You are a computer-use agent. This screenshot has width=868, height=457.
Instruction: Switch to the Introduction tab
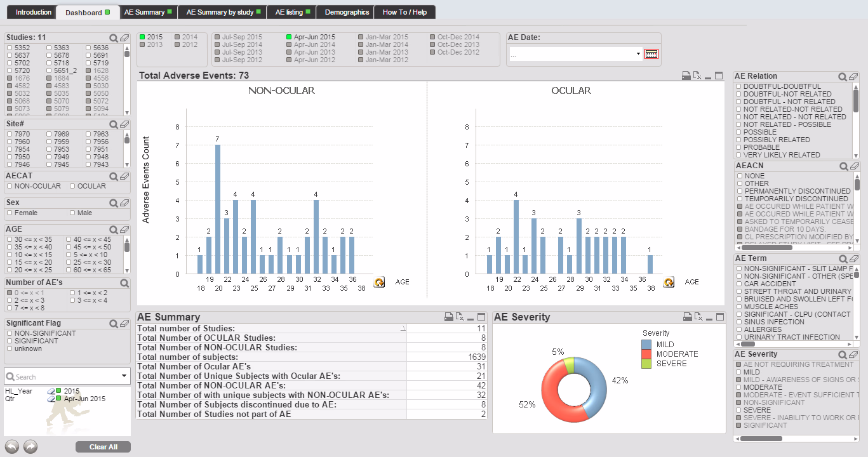coord(33,12)
